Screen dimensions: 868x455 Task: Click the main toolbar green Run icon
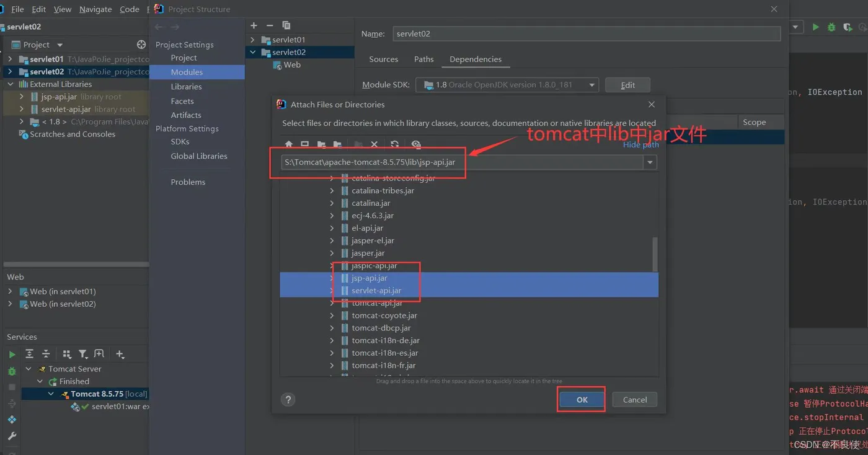(816, 27)
